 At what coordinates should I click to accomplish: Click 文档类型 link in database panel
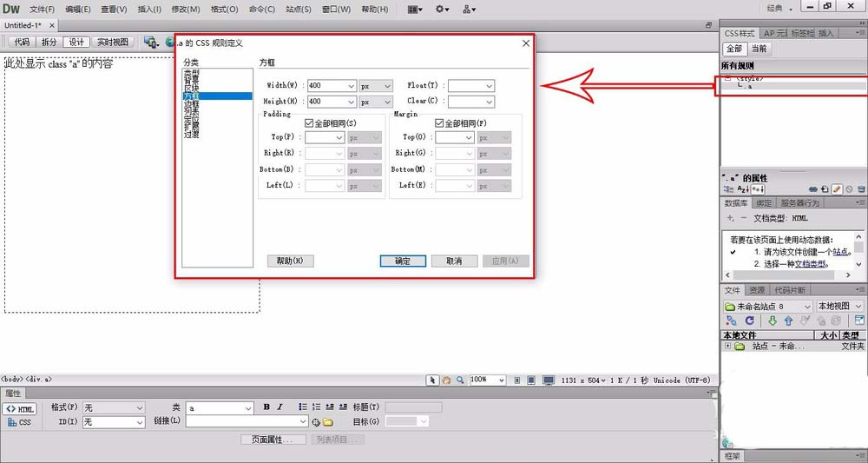tap(810, 264)
